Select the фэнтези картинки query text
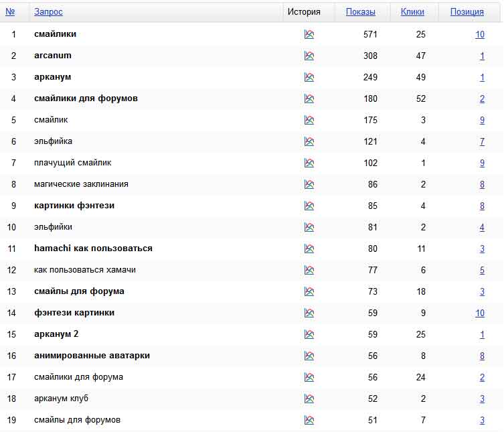 pyautogui.click(x=74, y=313)
